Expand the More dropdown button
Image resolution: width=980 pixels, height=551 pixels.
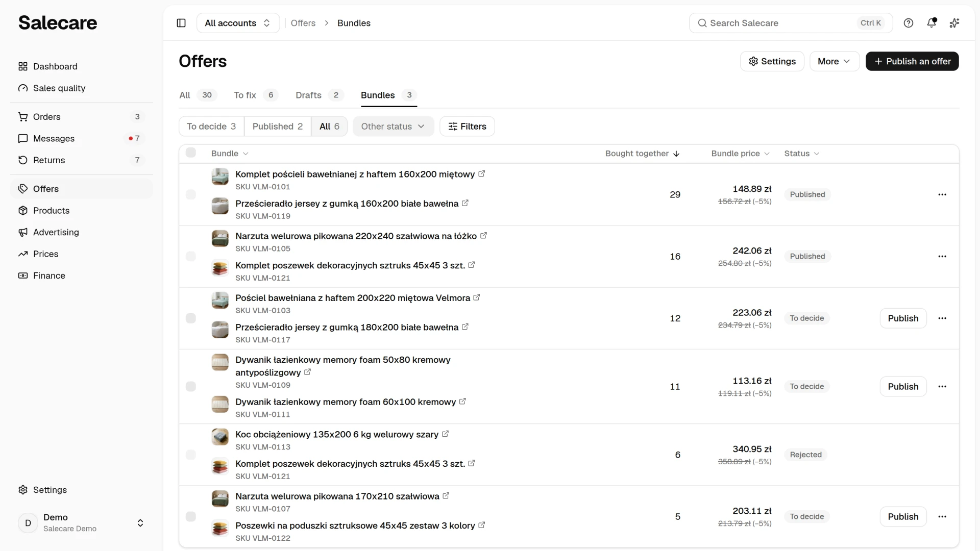(x=834, y=61)
